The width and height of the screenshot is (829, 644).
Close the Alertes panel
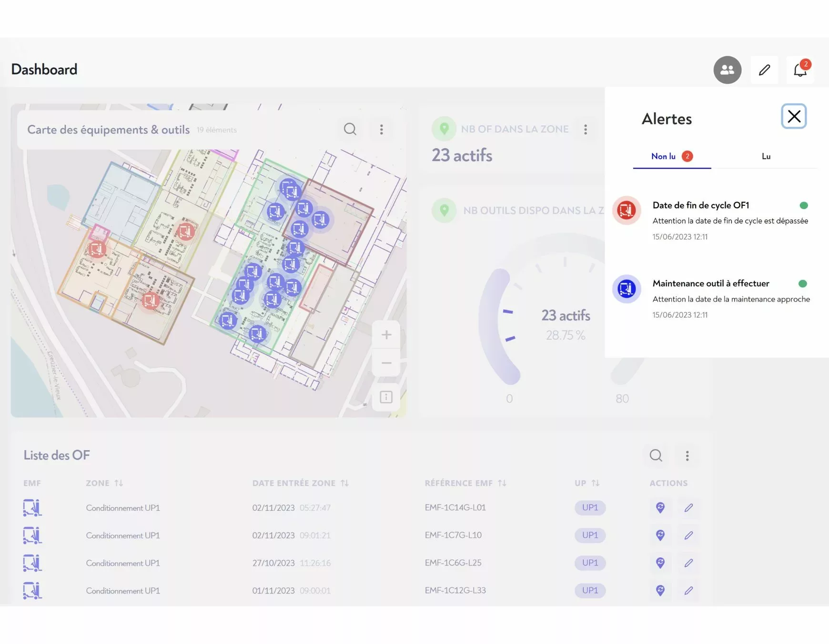(794, 116)
